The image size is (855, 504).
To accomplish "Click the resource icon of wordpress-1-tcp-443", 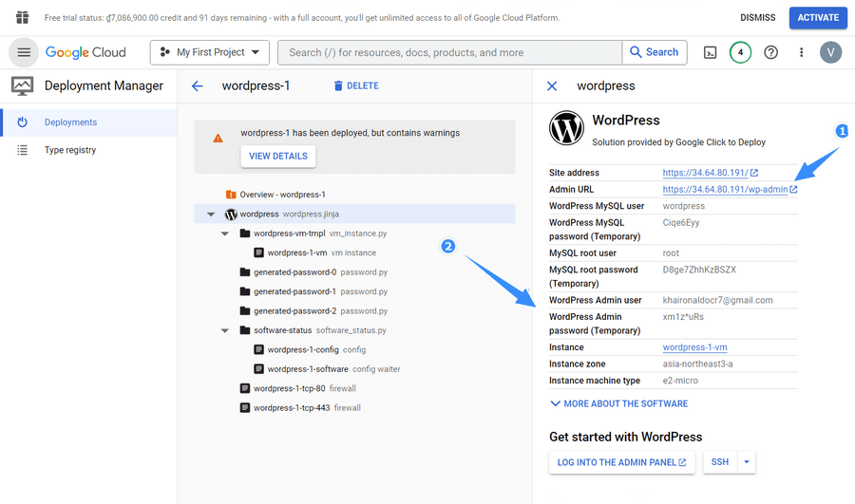I will click(245, 407).
